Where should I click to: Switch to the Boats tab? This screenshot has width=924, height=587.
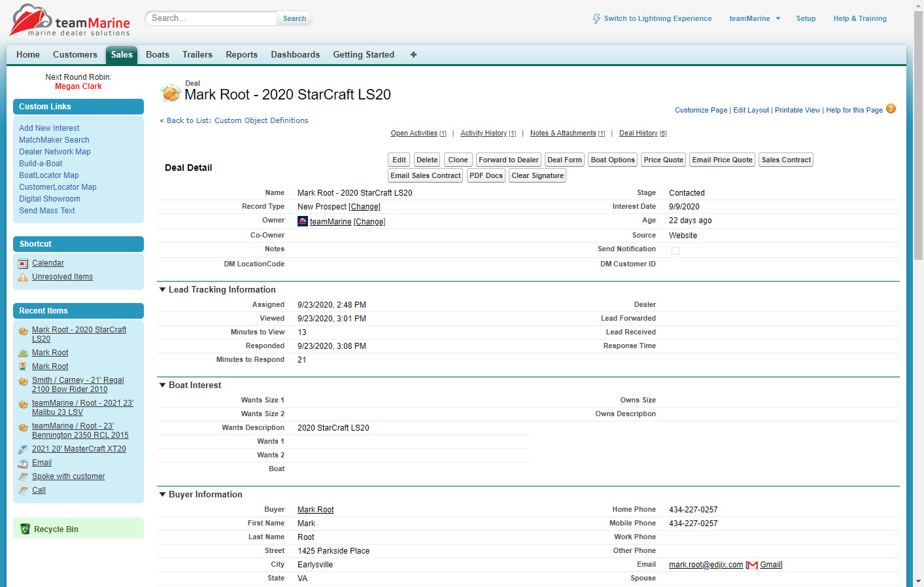pos(157,55)
